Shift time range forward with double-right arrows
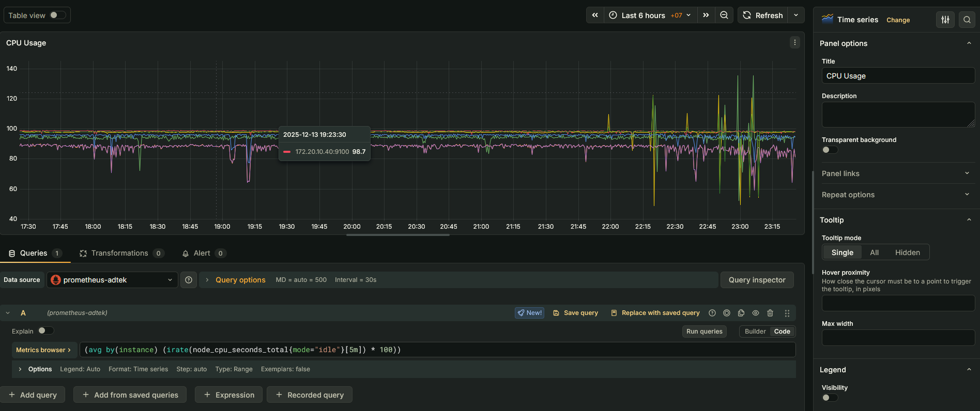 click(x=706, y=15)
